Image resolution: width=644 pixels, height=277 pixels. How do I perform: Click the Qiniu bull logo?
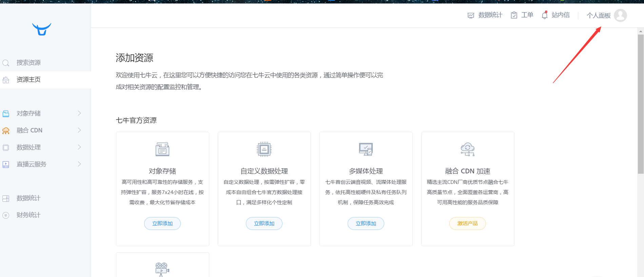click(42, 29)
